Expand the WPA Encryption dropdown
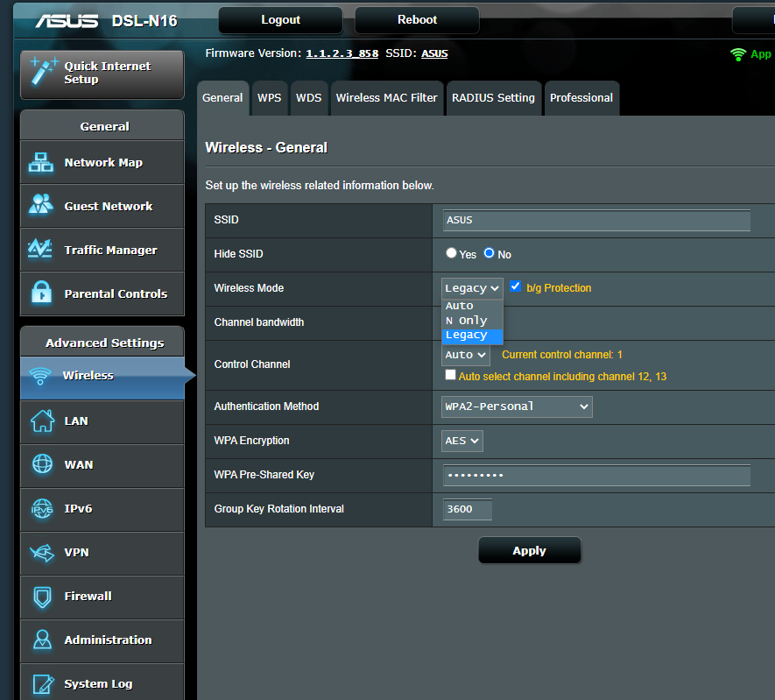This screenshot has height=700, width=775. pos(461,441)
